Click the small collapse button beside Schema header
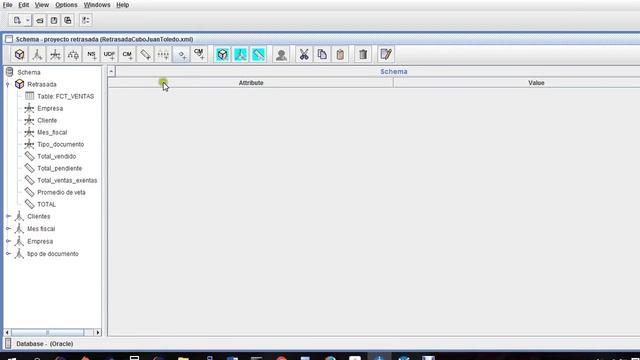 click(111, 71)
